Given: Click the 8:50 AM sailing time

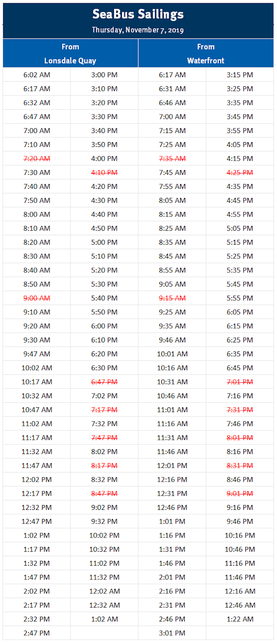Looking at the screenshot, I should tap(37, 284).
